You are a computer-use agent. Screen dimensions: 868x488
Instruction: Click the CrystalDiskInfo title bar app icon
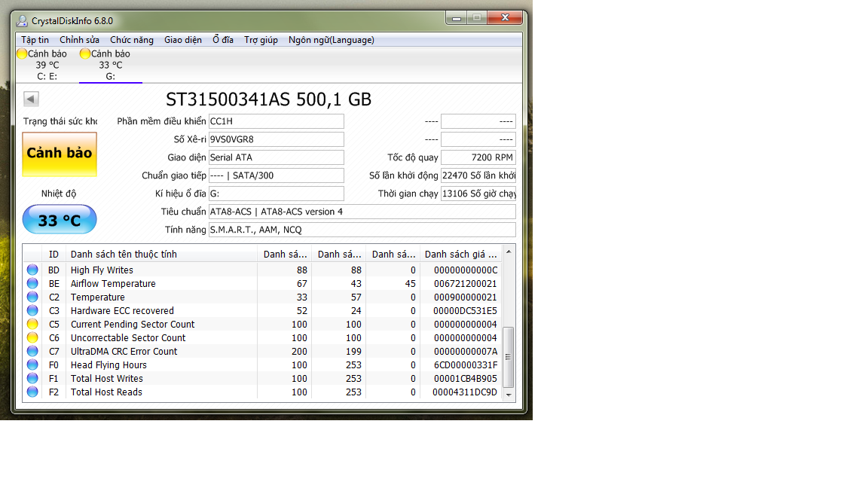[x=23, y=21]
